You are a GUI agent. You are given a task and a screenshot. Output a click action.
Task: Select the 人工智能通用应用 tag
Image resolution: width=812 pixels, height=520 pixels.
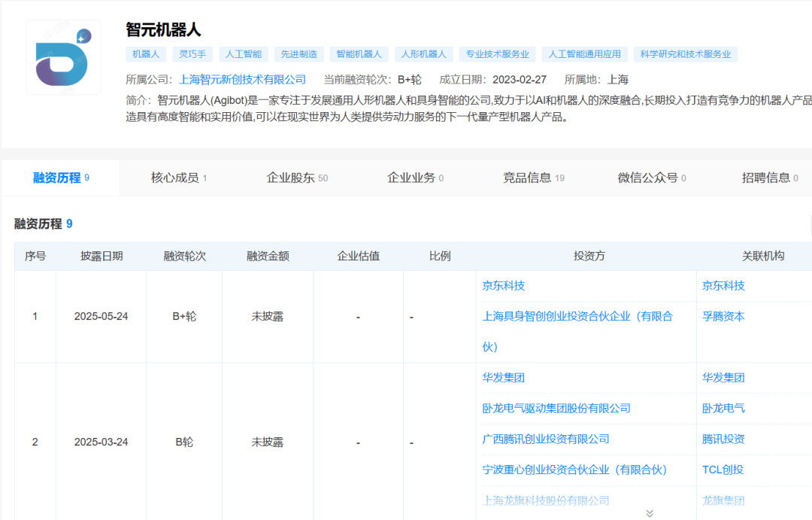click(x=585, y=54)
